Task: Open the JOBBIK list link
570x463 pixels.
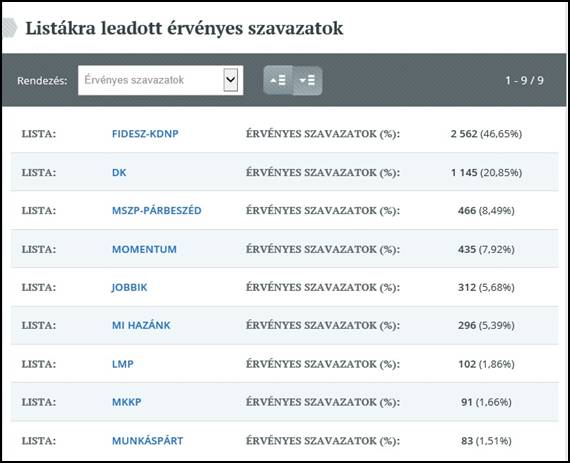Action: pyautogui.click(x=129, y=287)
